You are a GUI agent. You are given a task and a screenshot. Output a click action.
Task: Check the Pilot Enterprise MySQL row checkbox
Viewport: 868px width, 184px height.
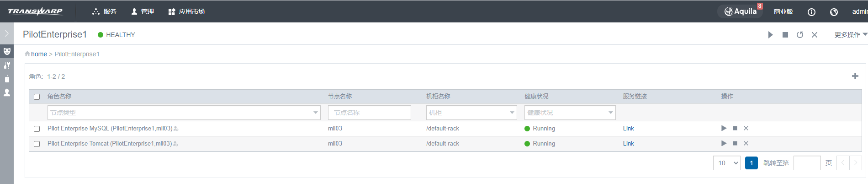(x=37, y=129)
